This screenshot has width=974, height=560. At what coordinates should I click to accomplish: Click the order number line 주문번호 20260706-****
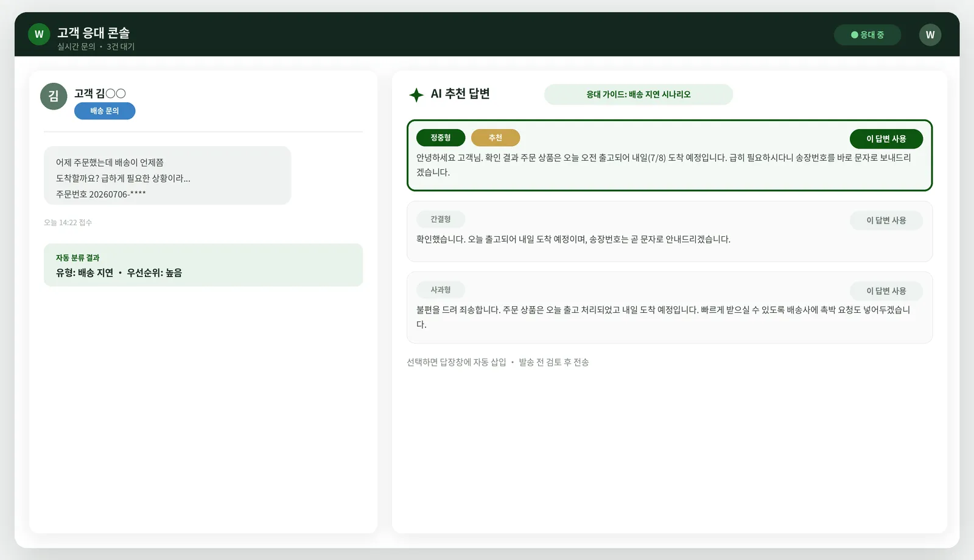point(101,194)
